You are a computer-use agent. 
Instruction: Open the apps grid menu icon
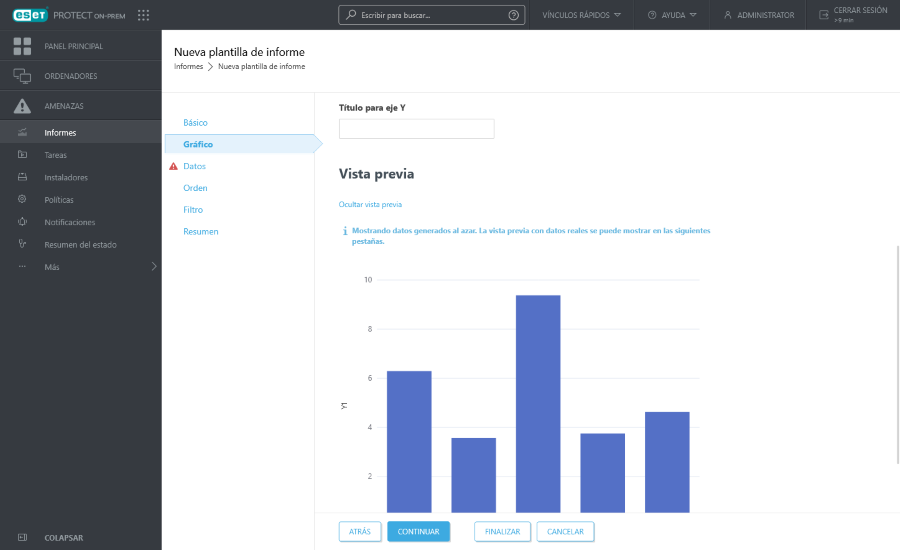tap(143, 15)
